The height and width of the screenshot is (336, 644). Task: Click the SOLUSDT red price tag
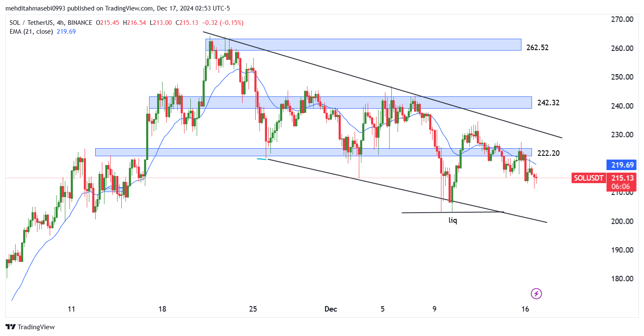(588, 178)
